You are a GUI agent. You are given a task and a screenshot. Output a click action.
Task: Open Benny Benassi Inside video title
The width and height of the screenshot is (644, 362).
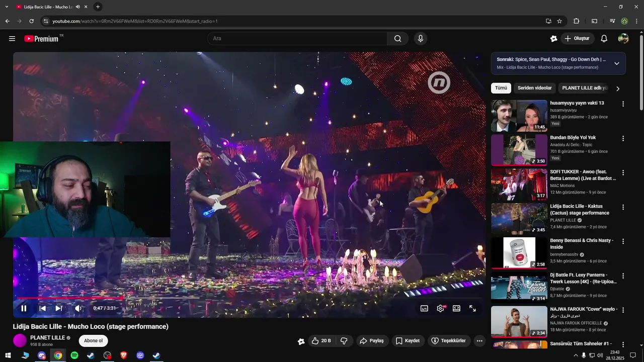pos(582,243)
